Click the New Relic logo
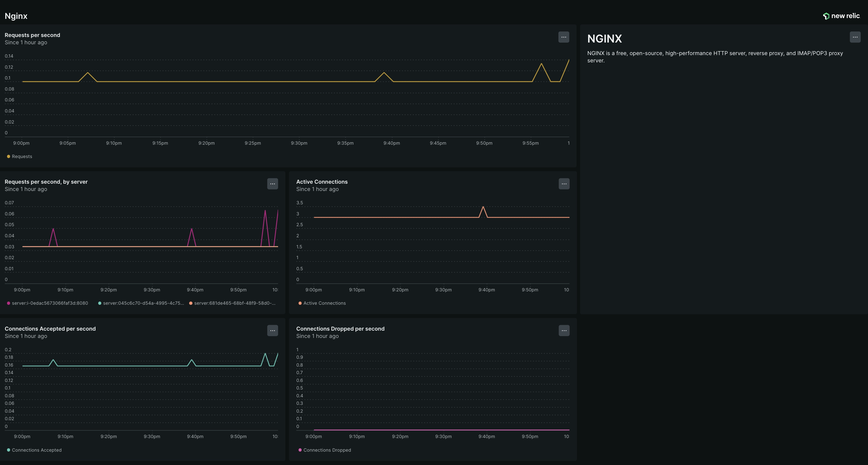This screenshot has width=868, height=465. (x=841, y=16)
